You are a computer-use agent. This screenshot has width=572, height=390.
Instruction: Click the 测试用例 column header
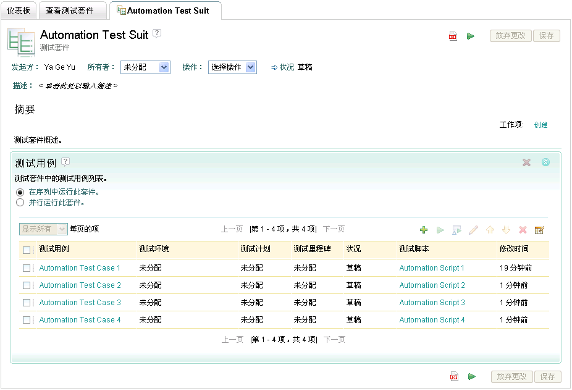click(54, 249)
